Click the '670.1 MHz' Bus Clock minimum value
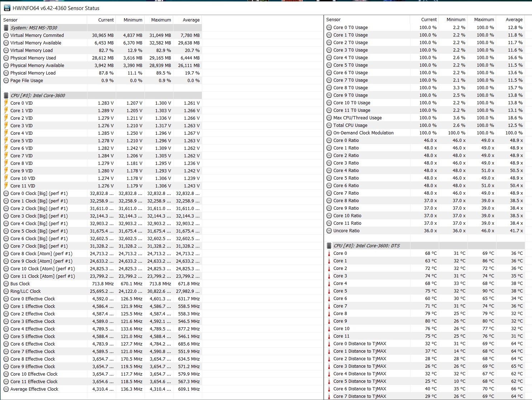The image size is (532, 400). [132, 284]
